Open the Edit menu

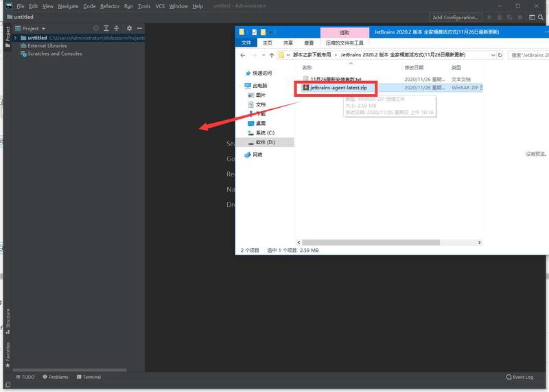click(33, 6)
